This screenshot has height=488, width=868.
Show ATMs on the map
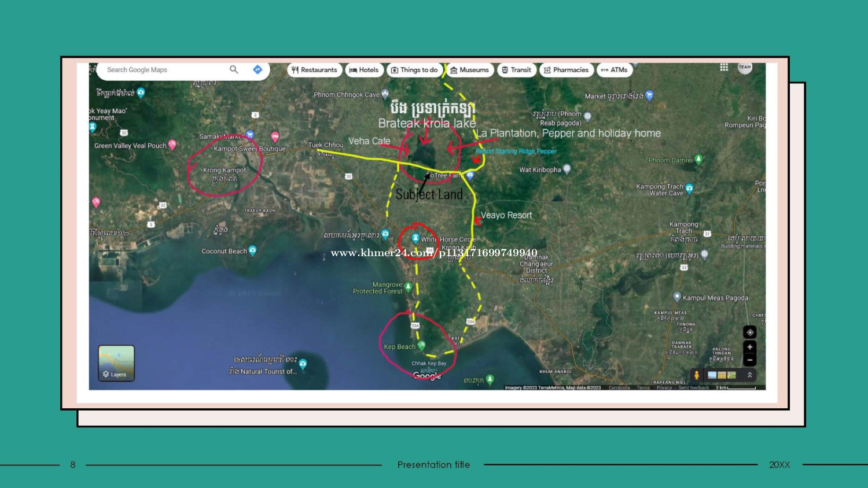click(x=615, y=70)
